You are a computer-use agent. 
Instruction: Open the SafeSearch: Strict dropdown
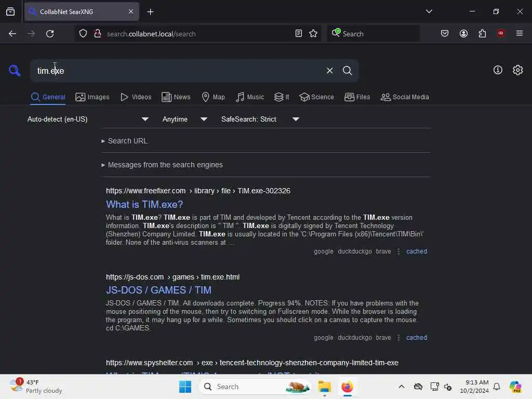260,119
